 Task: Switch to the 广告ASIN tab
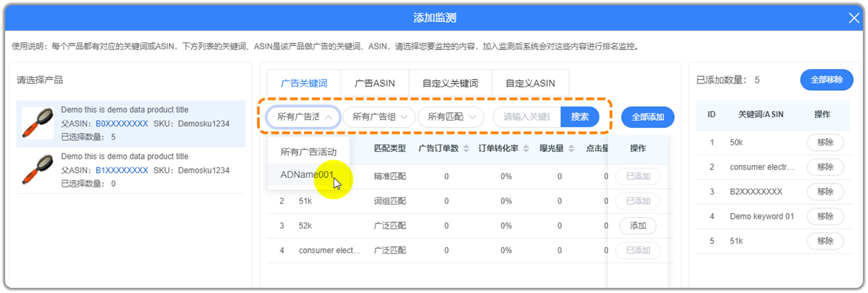point(375,83)
